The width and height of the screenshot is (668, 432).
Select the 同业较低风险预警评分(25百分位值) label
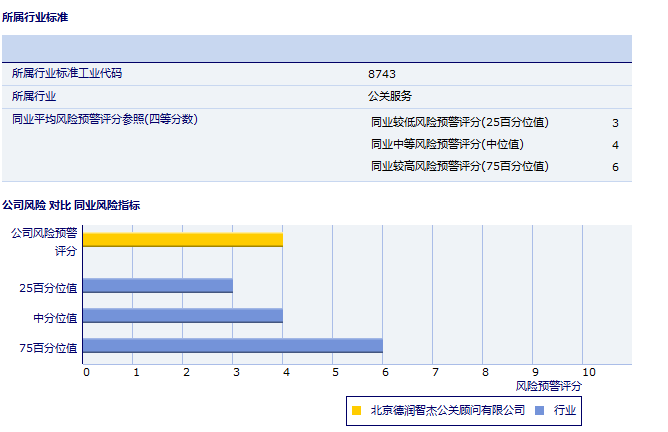coord(460,123)
